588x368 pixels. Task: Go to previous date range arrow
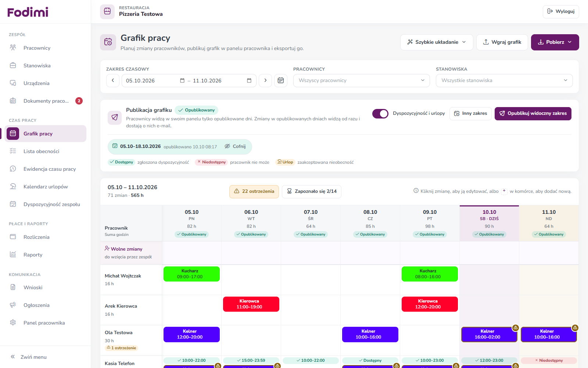pos(113,81)
